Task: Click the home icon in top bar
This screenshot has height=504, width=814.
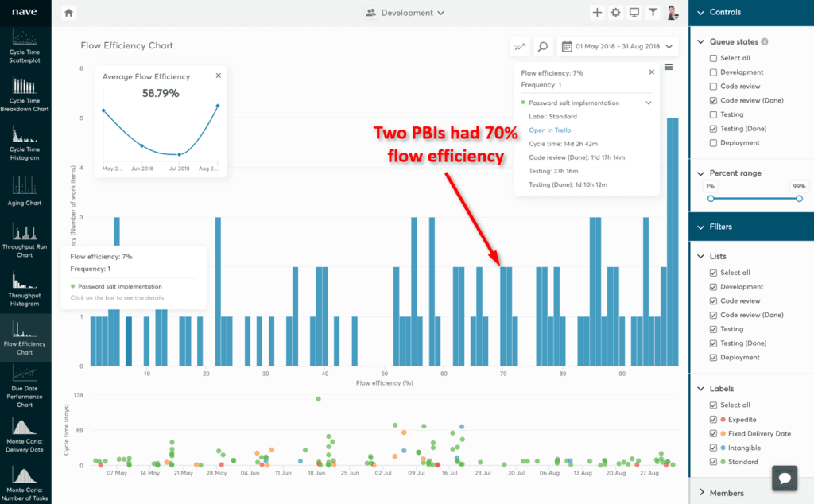Action: [x=69, y=13]
